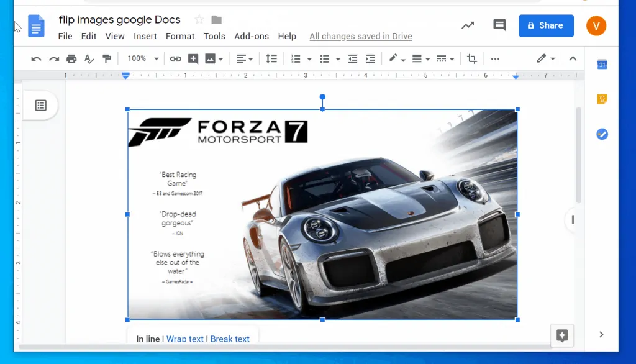The width and height of the screenshot is (636, 364).
Task: Open the Border dash dropdown
Action: (445, 59)
